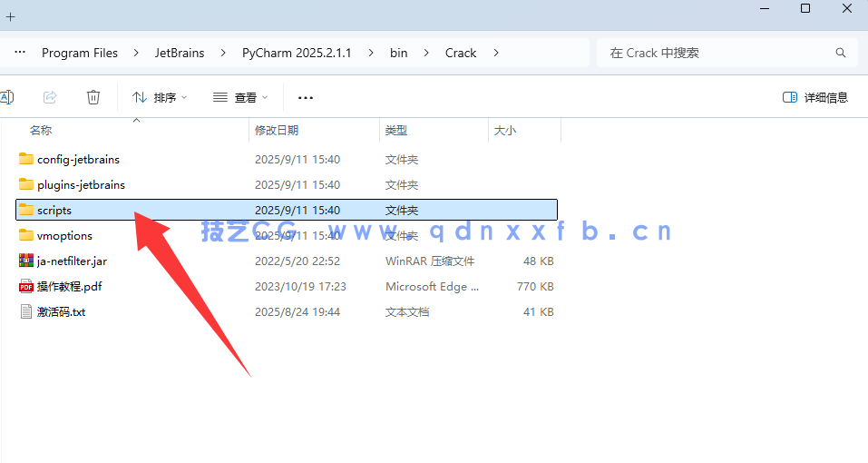Image resolution: width=868 pixels, height=463 pixels.
Task: Click the text document icon of 激活码.txt
Action: coord(26,311)
